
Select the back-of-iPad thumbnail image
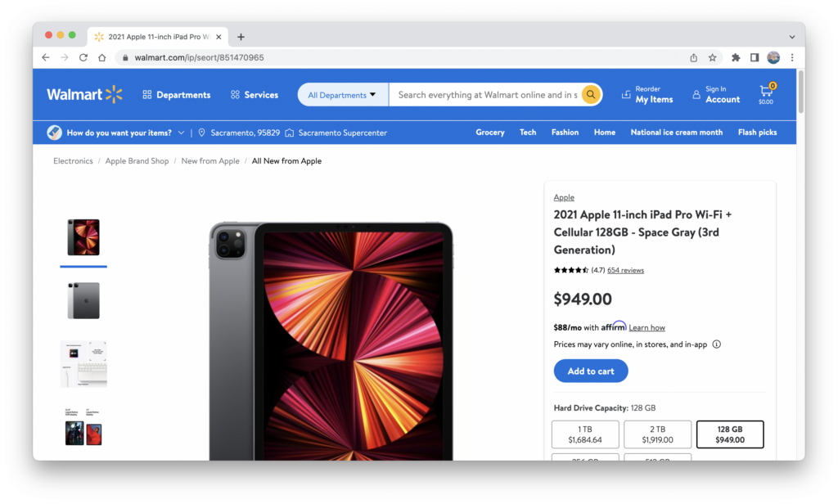pyautogui.click(x=83, y=300)
